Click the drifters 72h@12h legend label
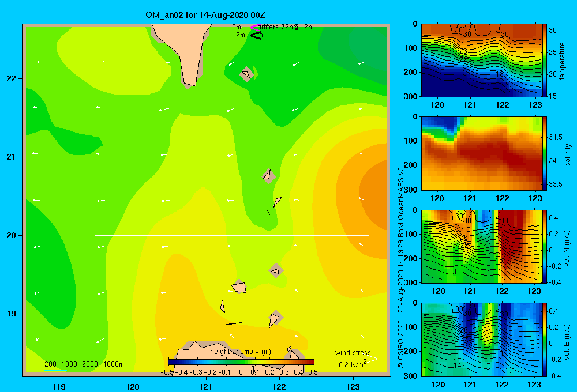 (x=284, y=27)
